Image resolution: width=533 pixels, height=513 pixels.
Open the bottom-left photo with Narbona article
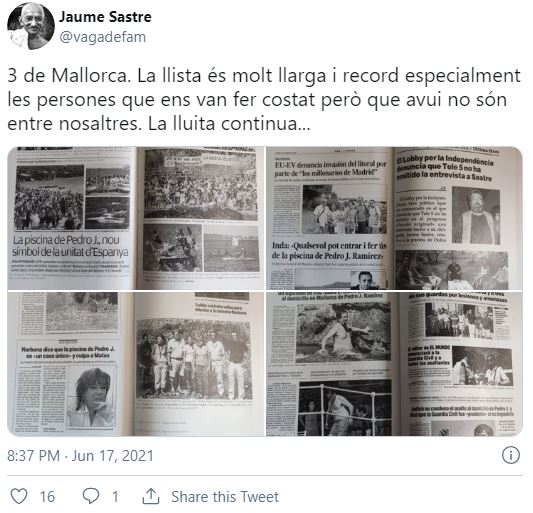tap(136, 364)
